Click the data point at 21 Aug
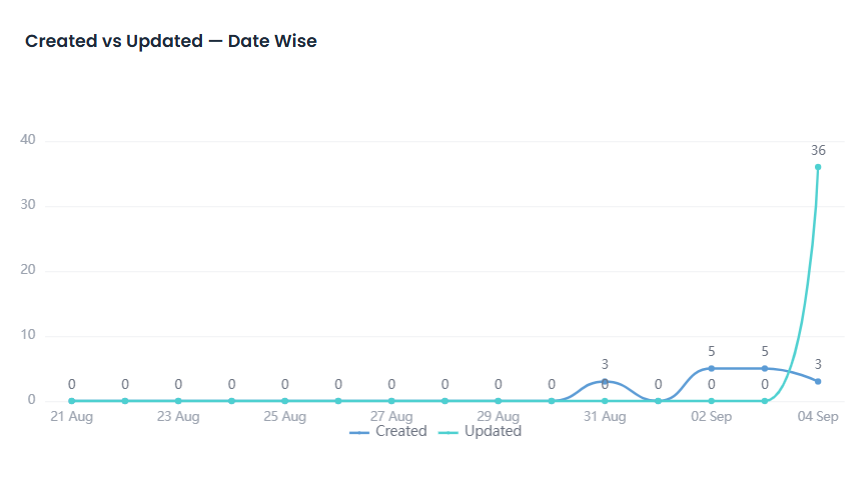 coord(72,401)
